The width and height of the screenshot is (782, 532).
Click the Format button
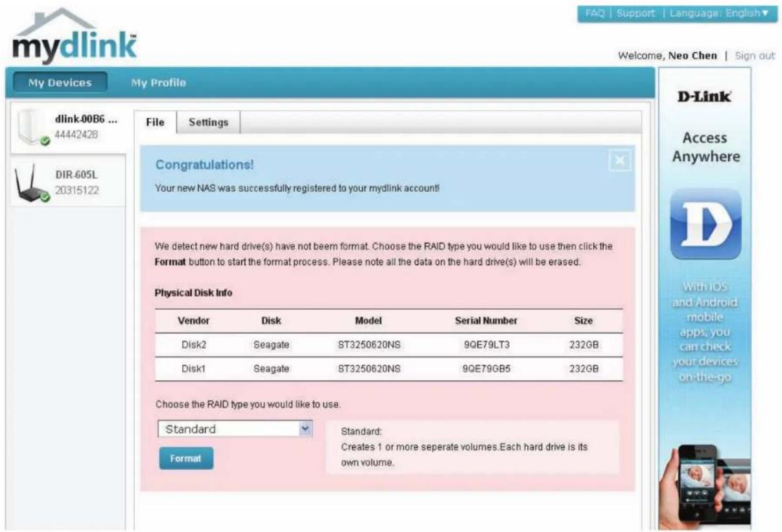tap(185, 458)
